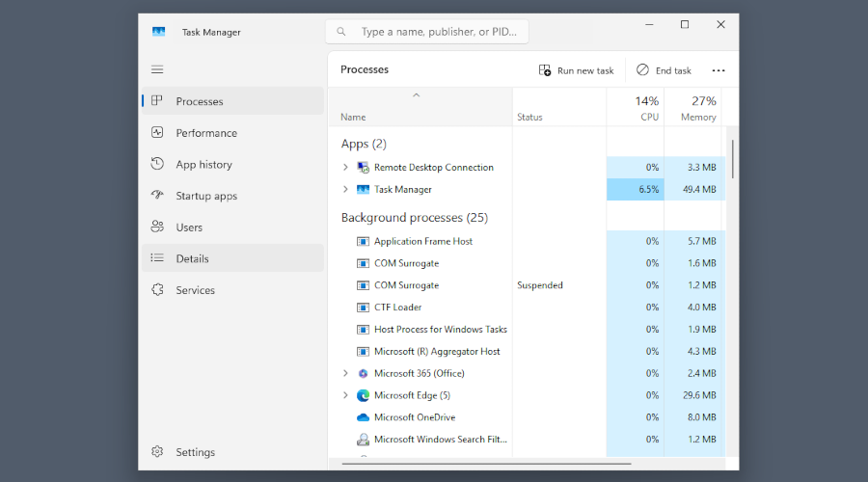Open the three-dot more options menu
Screen dimensions: 868x482
click(x=719, y=70)
